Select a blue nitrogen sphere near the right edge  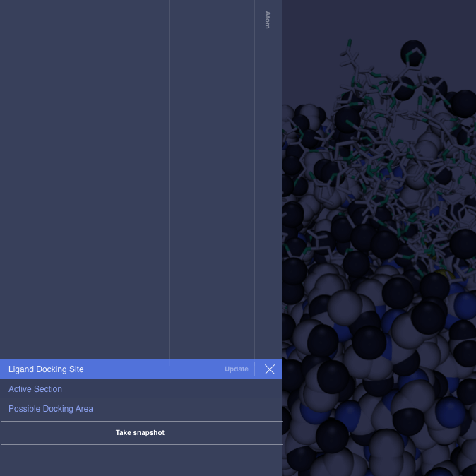tap(465, 305)
